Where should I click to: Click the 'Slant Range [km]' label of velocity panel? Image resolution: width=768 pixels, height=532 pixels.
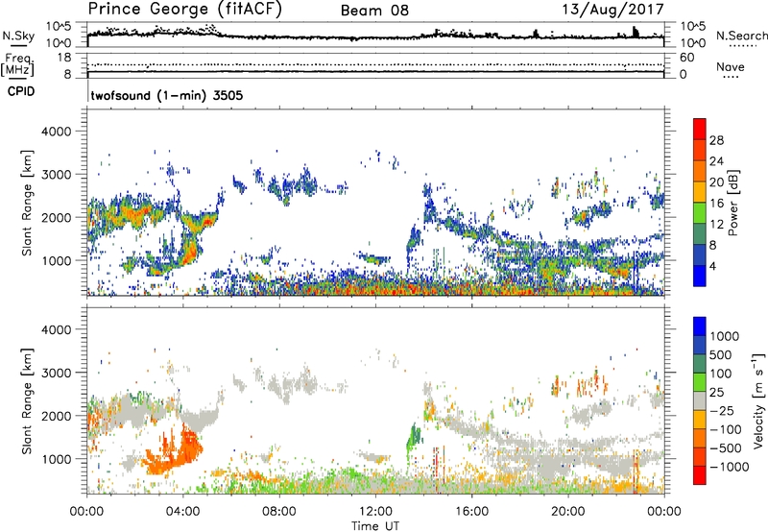tap(27, 400)
